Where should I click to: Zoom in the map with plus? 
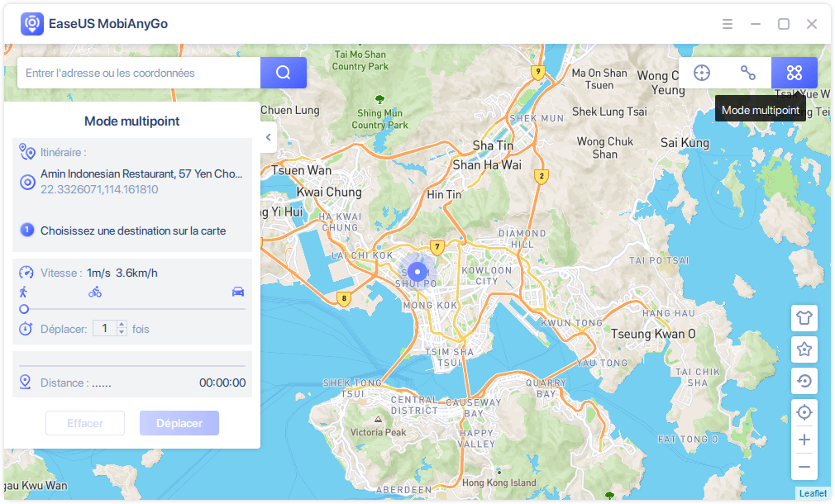(x=804, y=440)
